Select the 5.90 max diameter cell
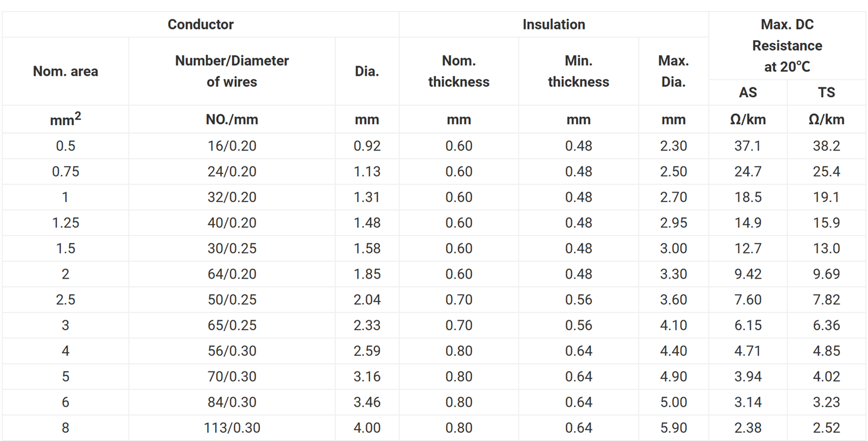 pos(673,427)
